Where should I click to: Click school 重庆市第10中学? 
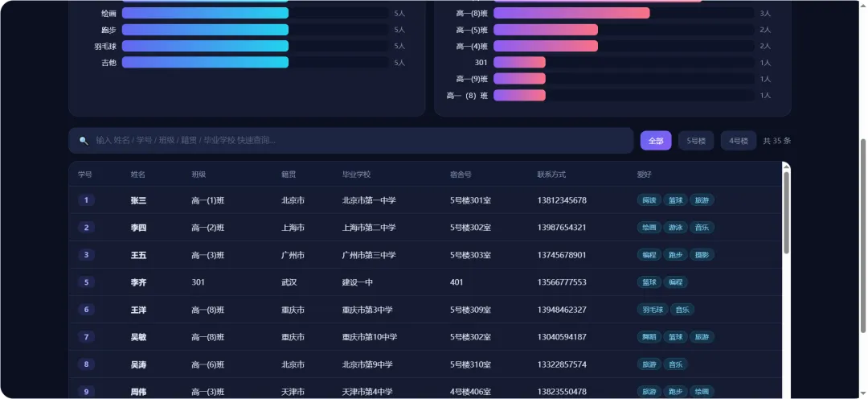[370, 337]
